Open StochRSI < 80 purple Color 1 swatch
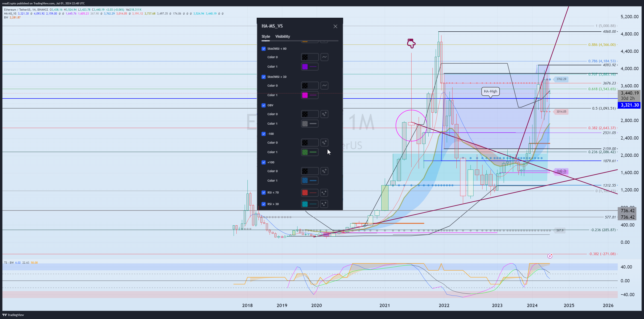The height and width of the screenshot is (319, 644). [x=310, y=67]
